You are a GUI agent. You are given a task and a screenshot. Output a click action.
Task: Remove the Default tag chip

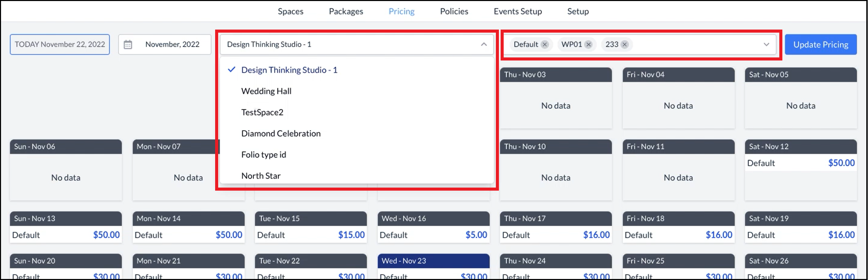click(545, 45)
